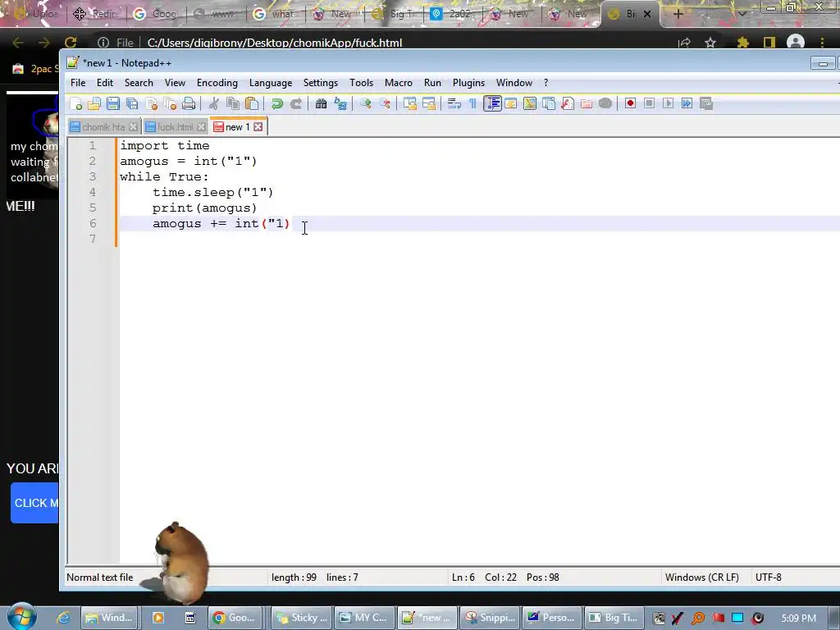Open the Window menu
This screenshot has width=840, height=630.
[514, 83]
